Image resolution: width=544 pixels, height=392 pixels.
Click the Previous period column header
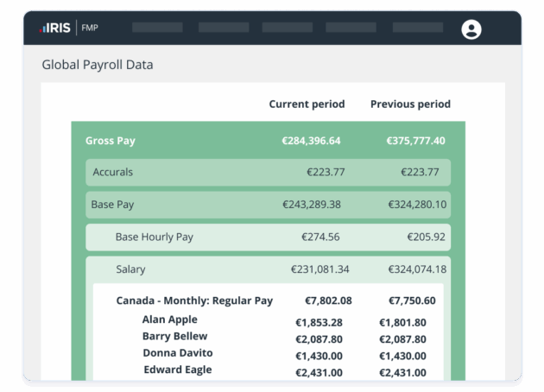point(410,104)
